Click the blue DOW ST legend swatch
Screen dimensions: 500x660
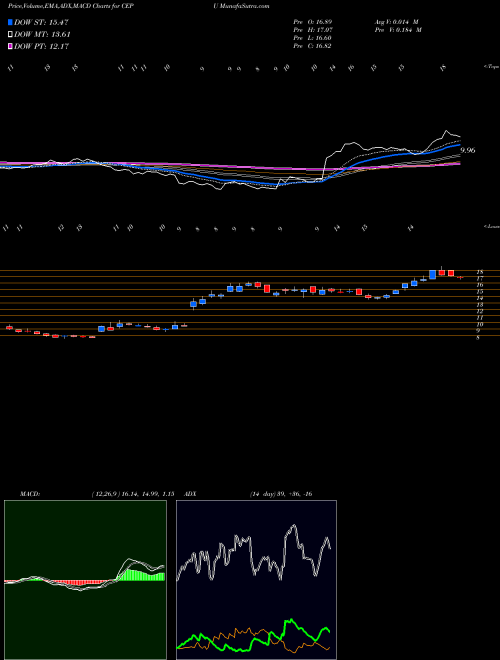pyautogui.click(x=11, y=22)
